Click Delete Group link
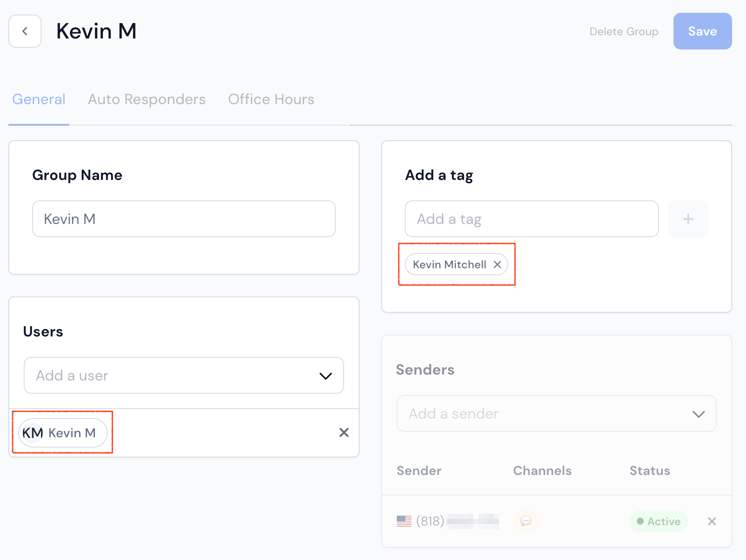This screenshot has height=560, width=746. tap(624, 32)
